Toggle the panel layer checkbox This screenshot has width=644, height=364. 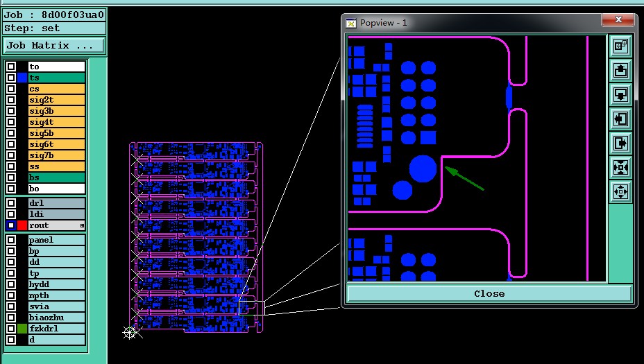(11, 240)
